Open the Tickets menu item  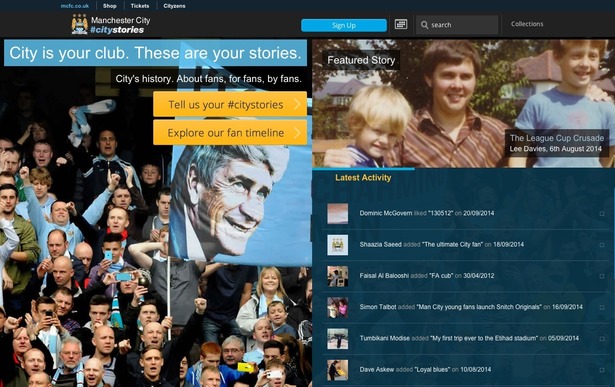(x=140, y=6)
